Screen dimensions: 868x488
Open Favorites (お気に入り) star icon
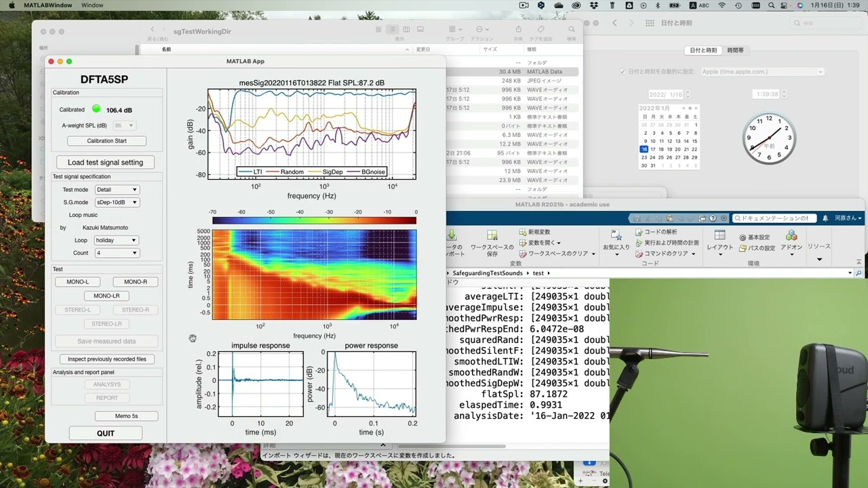(x=616, y=235)
